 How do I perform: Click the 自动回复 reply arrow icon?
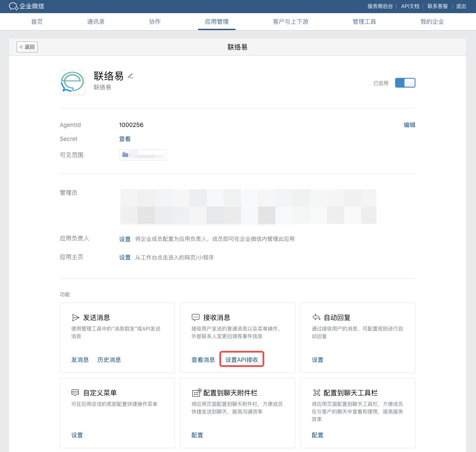click(x=316, y=317)
